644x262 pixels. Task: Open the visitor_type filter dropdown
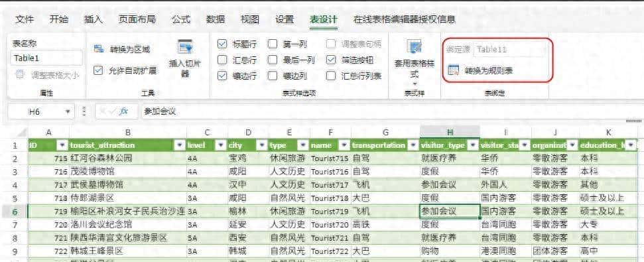tap(473, 145)
